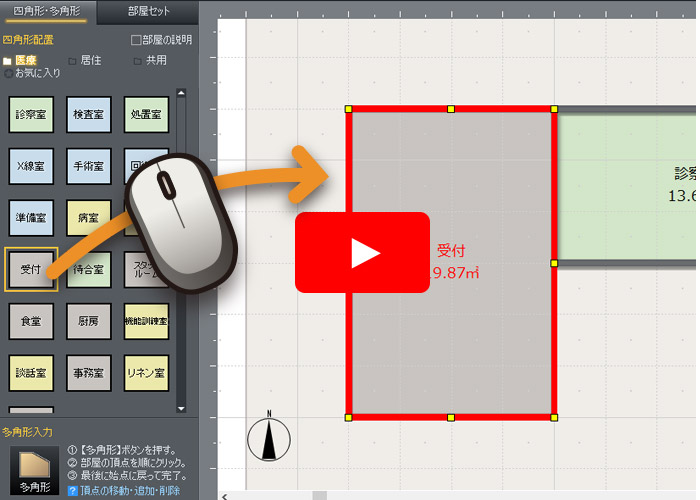Switch to the 共用 category folder
This screenshot has width=700, height=500.
click(x=150, y=60)
